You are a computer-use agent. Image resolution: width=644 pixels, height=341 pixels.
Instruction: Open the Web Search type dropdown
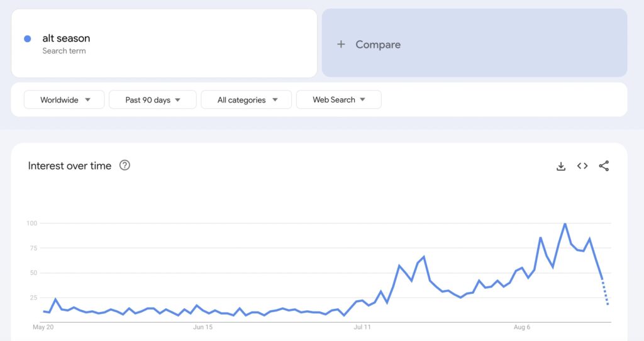click(x=338, y=99)
